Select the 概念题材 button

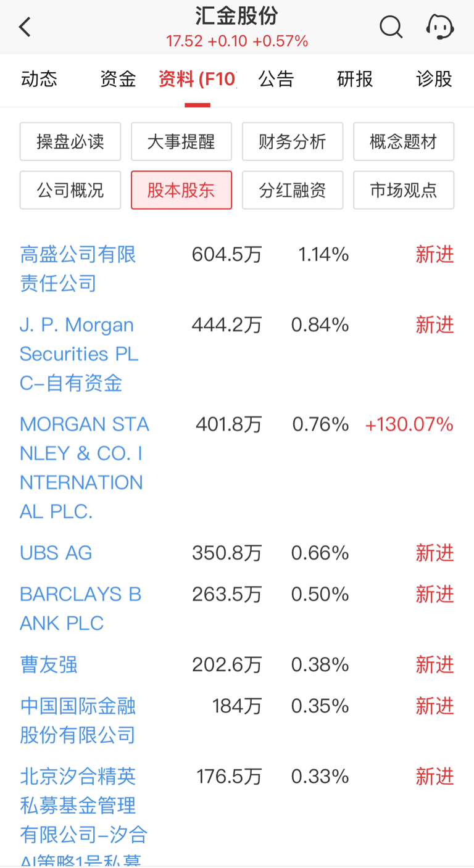tap(404, 142)
